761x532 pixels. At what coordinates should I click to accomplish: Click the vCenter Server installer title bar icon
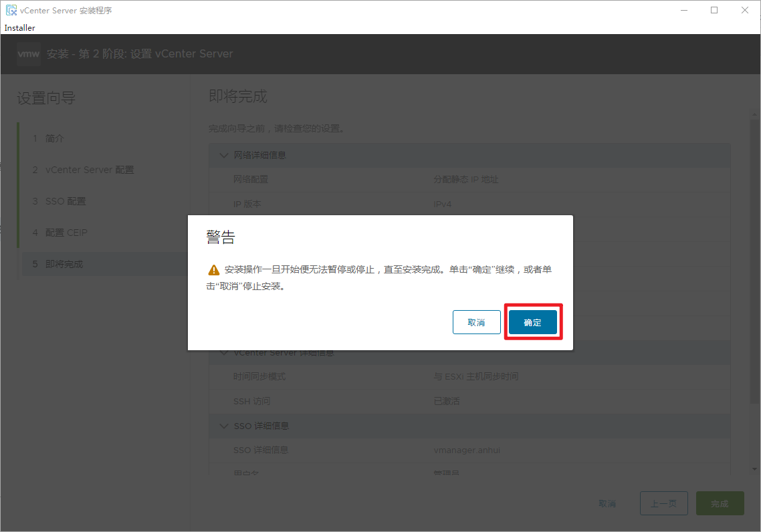11,10
